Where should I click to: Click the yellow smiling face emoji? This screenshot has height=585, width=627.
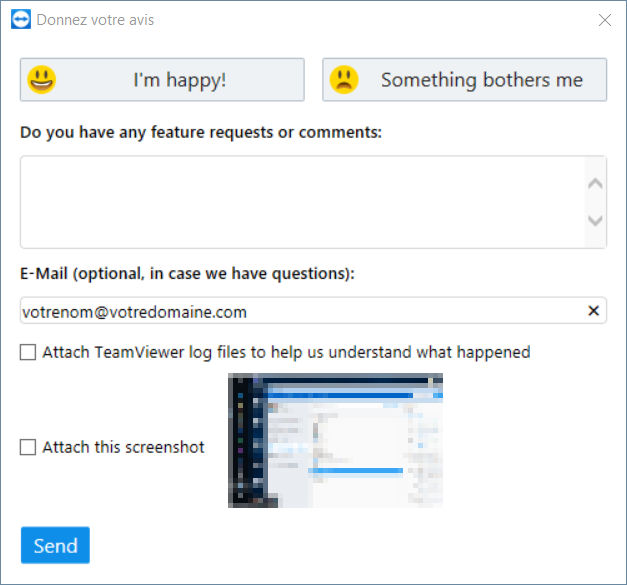point(42,80)
